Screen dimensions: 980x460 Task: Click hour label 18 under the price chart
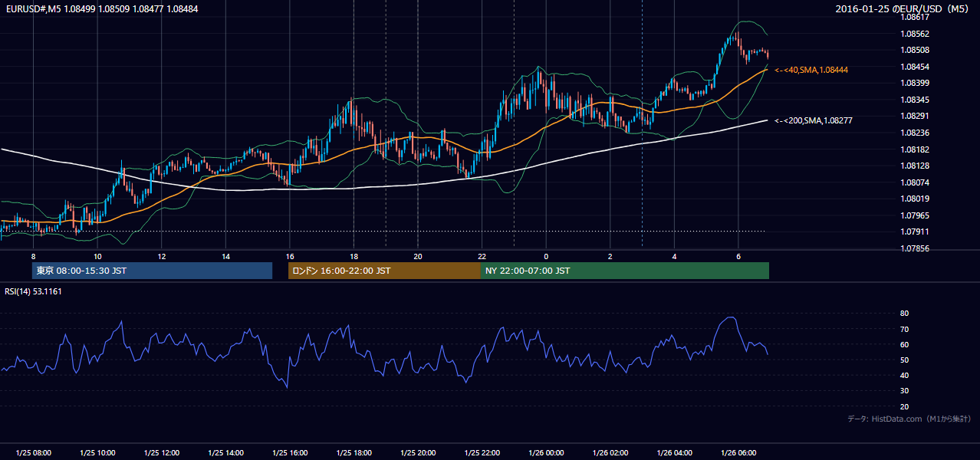click(x=354, y=256)
